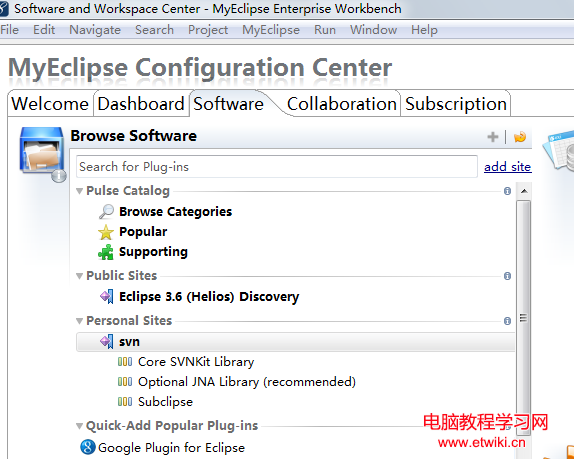574x459 pixels.
Task: Click the green puzzle icon beside Supporting
Action: click(x=106, y=252)
